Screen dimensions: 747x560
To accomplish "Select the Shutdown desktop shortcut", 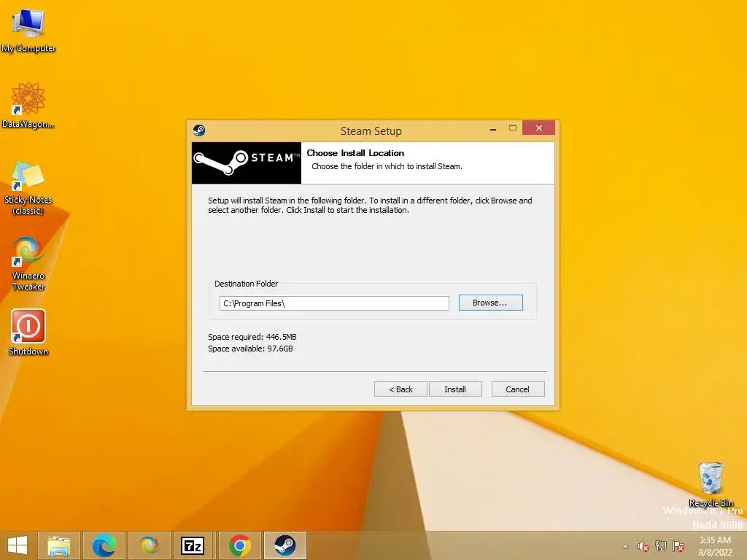I will pyautogui.click(x=28, y=332).
